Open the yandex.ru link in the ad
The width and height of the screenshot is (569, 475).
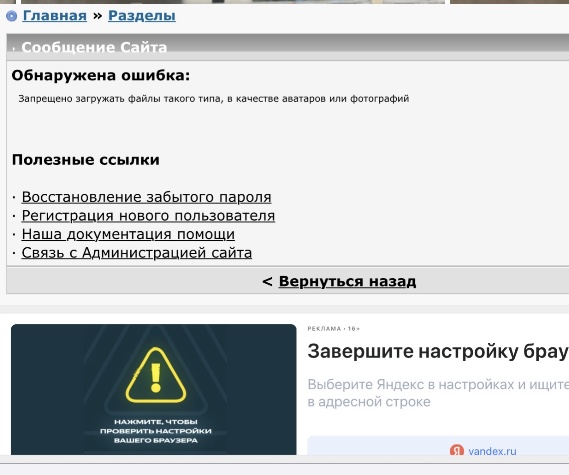(x=492, y=451)
